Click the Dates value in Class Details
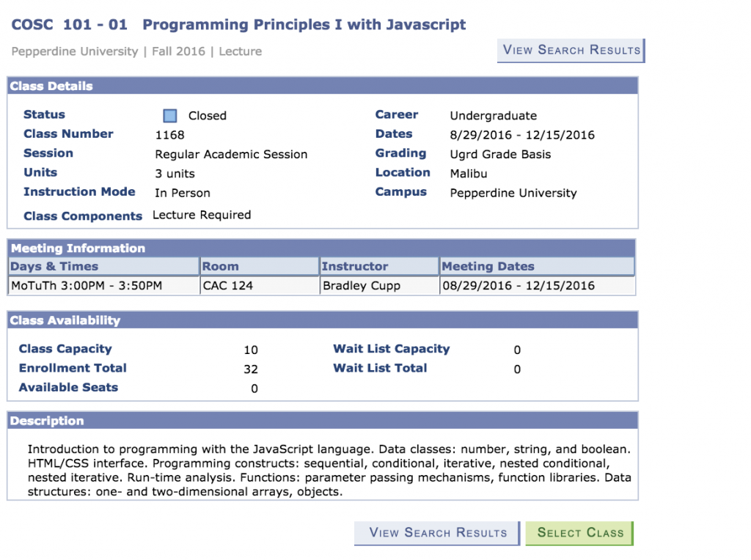This screenshot has height=560, width=751. pos(522,135)
